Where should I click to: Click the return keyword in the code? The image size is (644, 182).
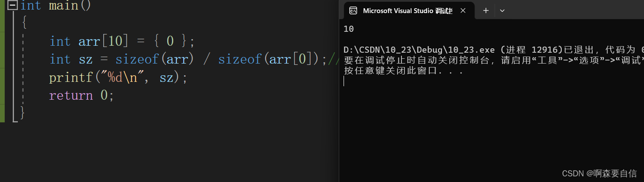pos(71,96)
